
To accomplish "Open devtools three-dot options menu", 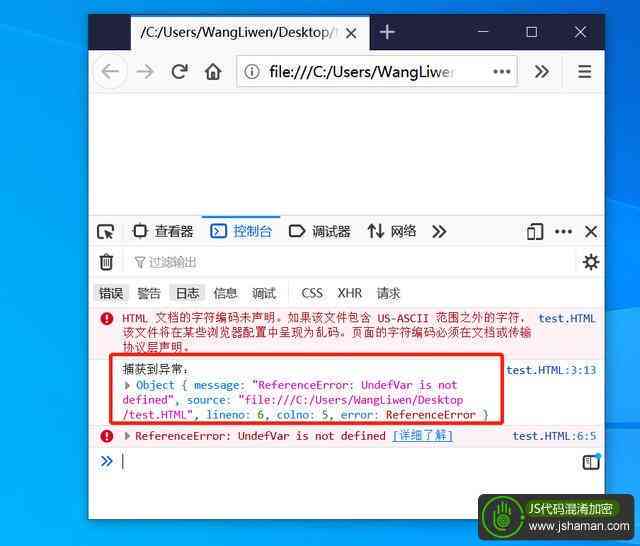I will click(563, 232).
